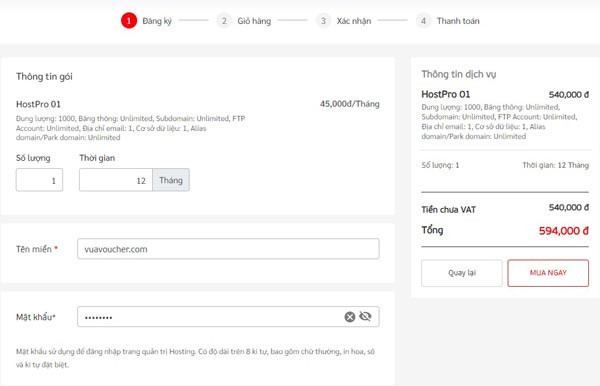Image resolution: width=600 pixels, height=386 pixels.
Task: Select the 45,000đ/Tháng price text
Action: click(350, 104)
